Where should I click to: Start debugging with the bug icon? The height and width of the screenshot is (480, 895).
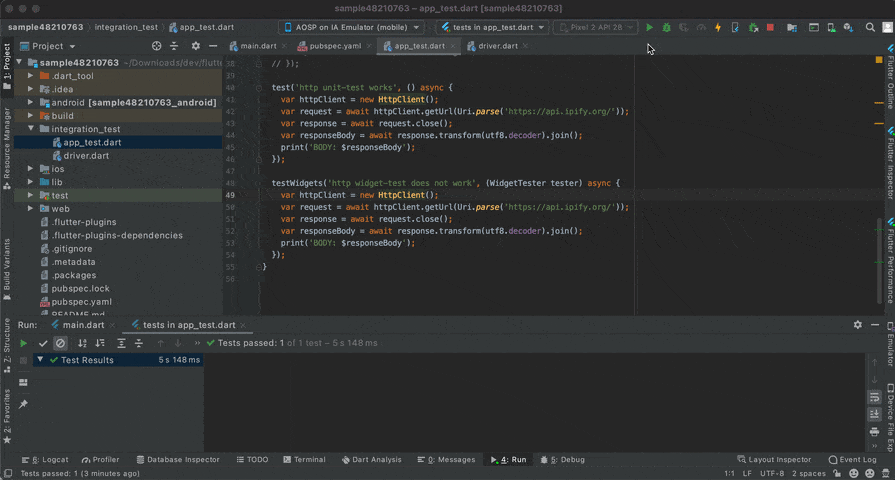(667, 27)
